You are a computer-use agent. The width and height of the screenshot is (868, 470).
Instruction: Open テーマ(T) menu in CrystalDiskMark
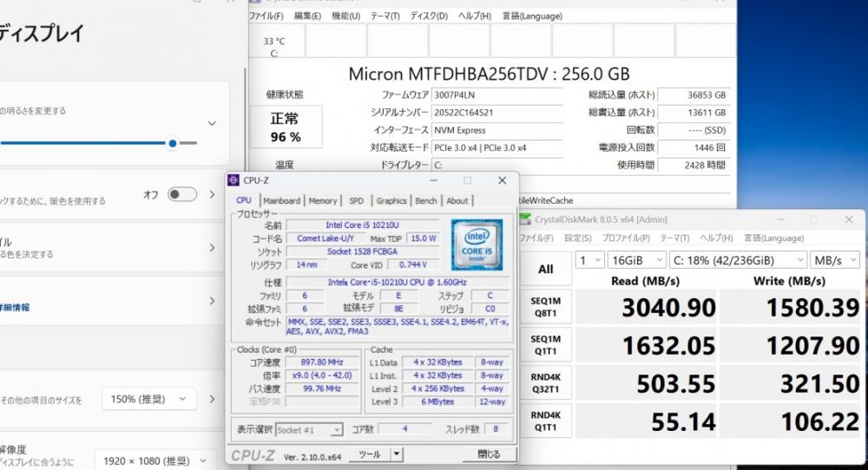[x=674, y=238]
